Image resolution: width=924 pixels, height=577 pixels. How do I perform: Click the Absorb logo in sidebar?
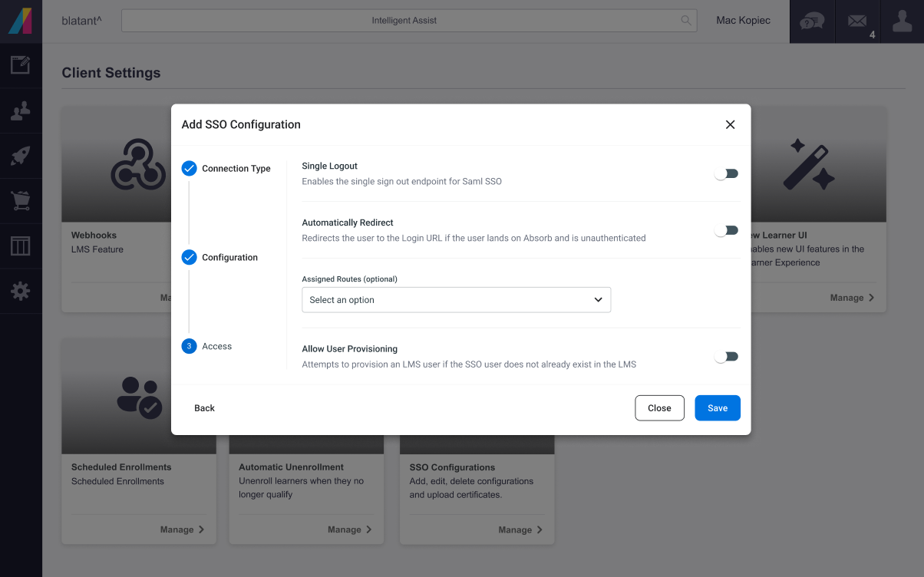pyautogui.click(x=21, y=21)
